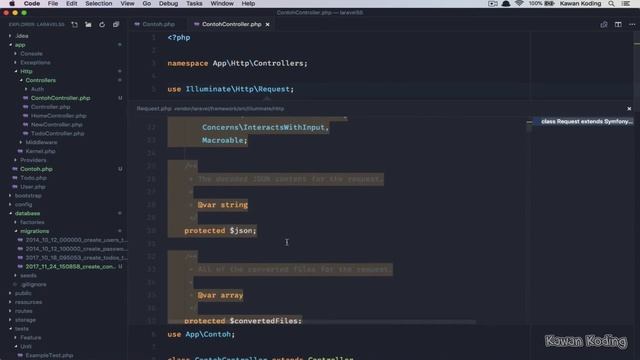Open TodoController.php in the file tree
Image resolution: width=640 pixels, height=360 pixels.
tap(58, 133)
